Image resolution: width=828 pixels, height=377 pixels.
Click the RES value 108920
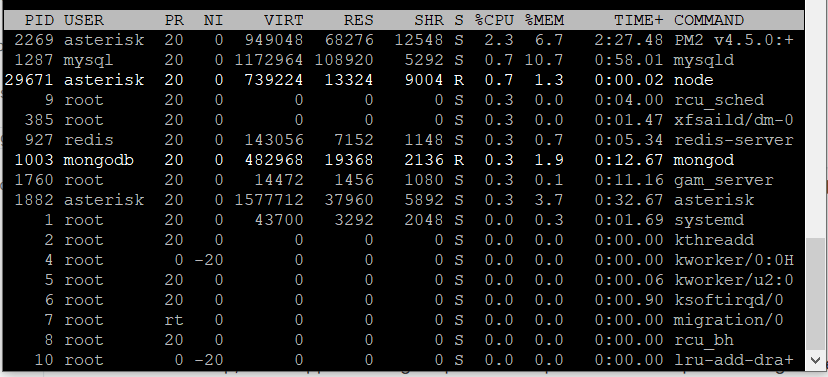(x=344, y=60)
